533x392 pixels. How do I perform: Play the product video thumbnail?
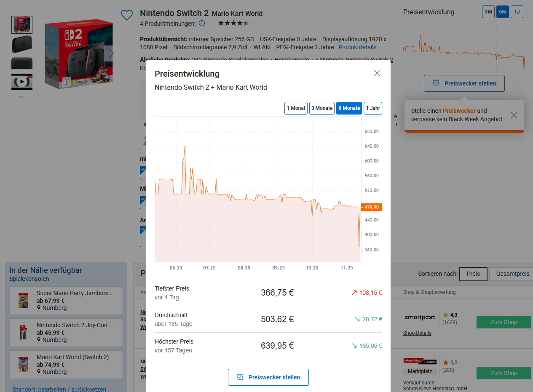tap(22, 82)
